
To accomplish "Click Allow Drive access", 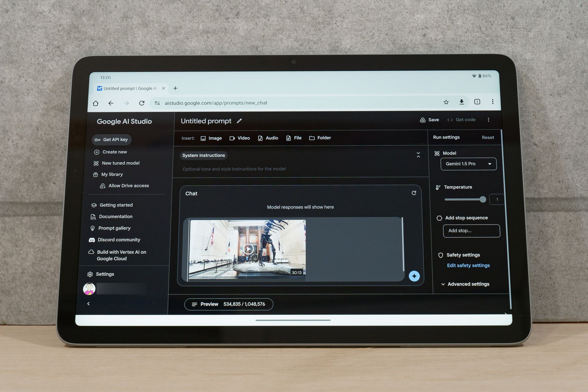I will coord(124,186).
